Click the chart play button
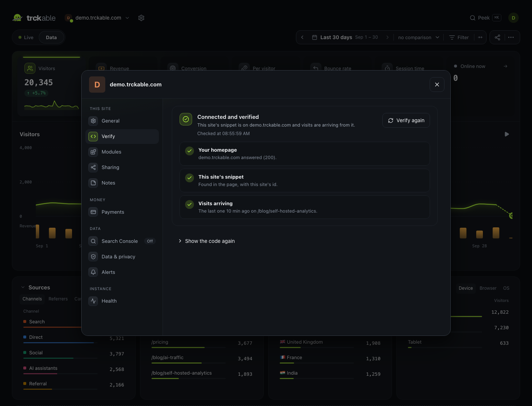Viewport: 532px width, 406px height. tap(507, 134)
